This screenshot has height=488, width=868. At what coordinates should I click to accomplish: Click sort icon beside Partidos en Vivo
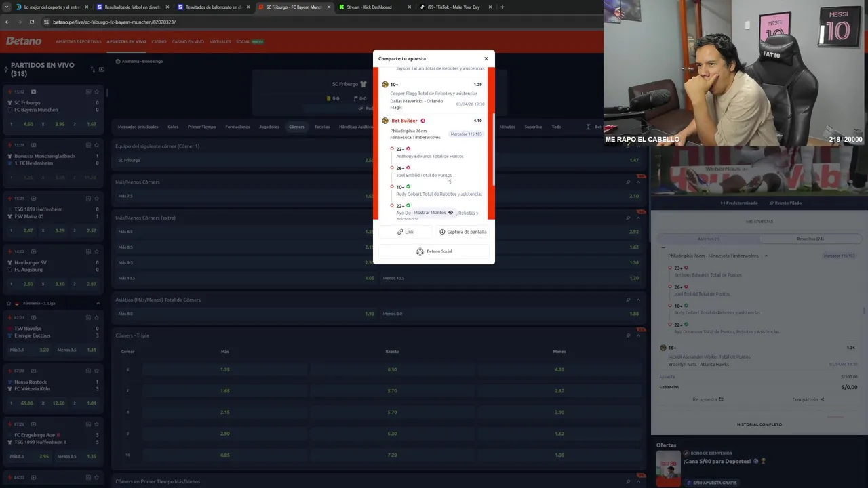[x=92, y=69]
